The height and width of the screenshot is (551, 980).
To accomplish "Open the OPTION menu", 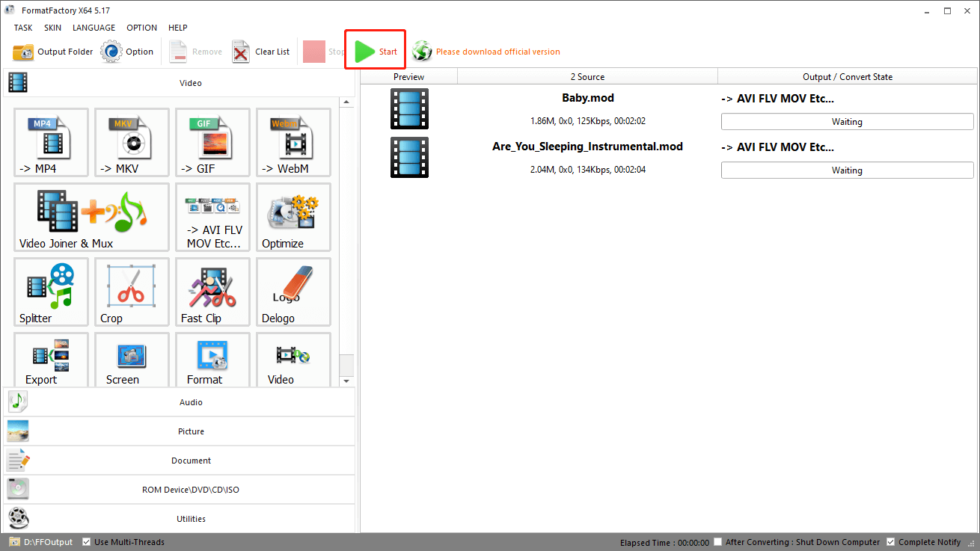I will coord(141,28).
